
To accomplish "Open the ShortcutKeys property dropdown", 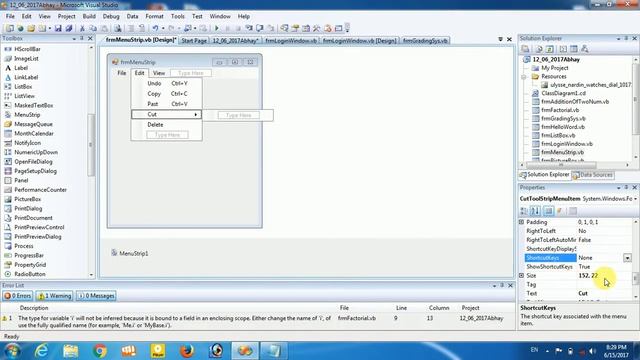I will [x=627, y=258].
